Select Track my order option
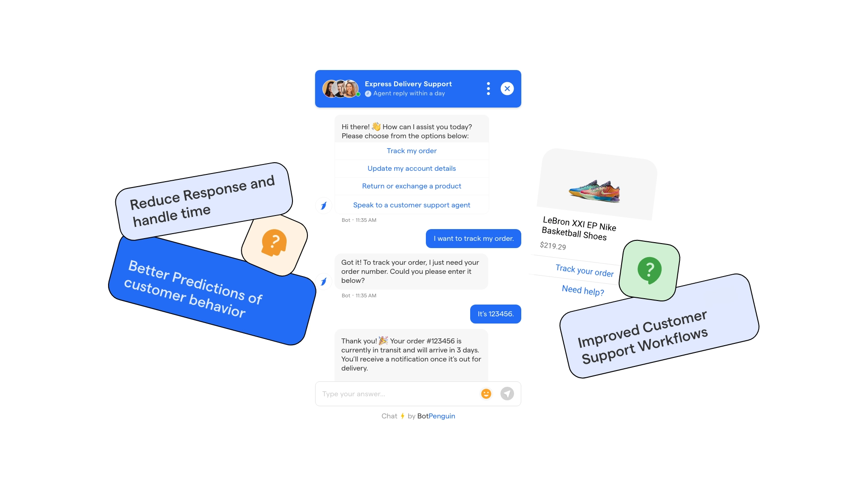Viewport: 868px width, 488px height. pyautogui.click(x=411, y=150)
